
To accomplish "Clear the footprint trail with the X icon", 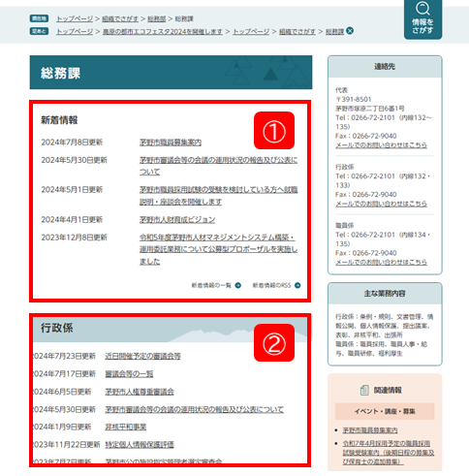I will point(350,31).
